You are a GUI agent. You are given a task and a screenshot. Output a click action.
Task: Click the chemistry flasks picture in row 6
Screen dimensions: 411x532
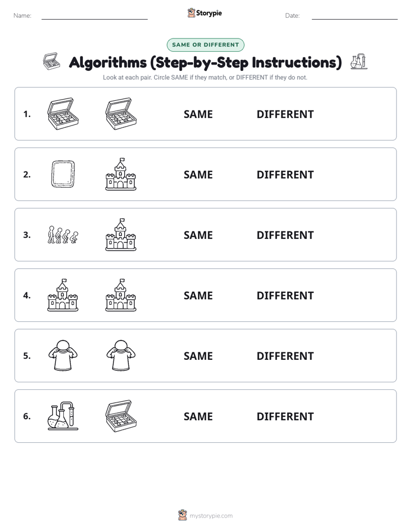pos(63,416)
